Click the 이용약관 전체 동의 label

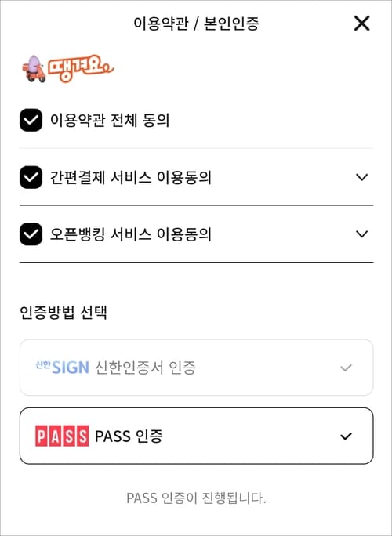(110, 121)
